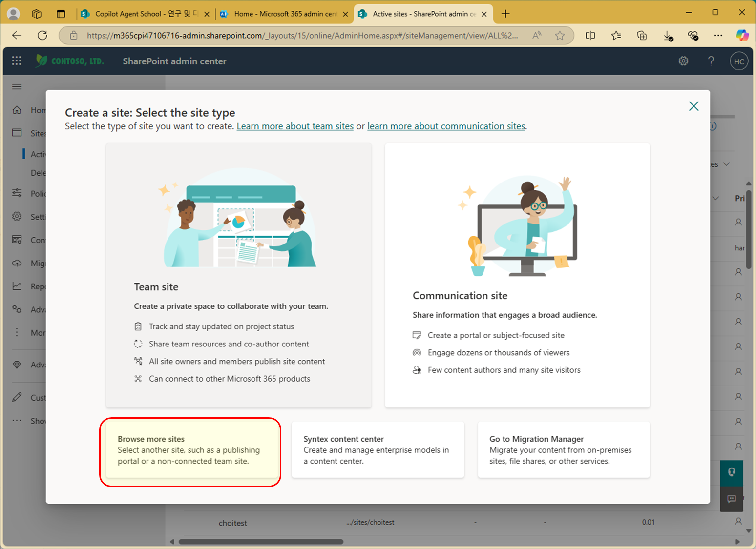Open Reports chart icon in sidebar
Screen dimensions: 756x549
[17, 286]
